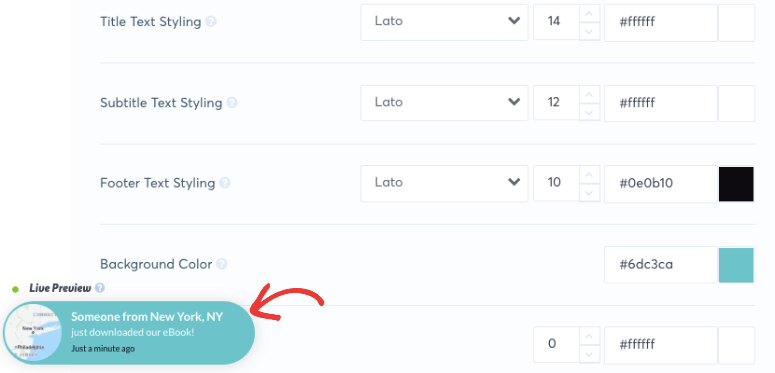This screenshot has height=373, width=775.
Task: Open Subtitle Text font dropdown showing Lato
Action: click(444, 103)
